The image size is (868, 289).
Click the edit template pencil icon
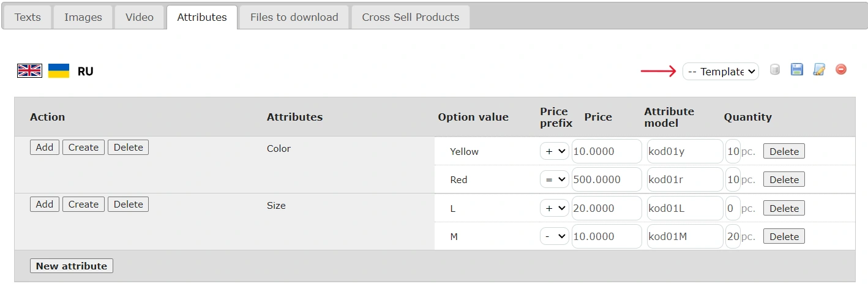pos(819,70)
